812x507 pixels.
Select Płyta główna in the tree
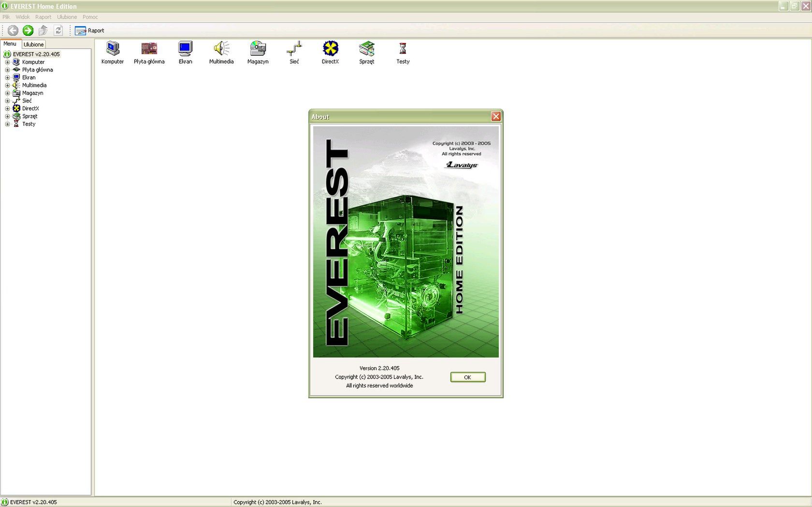(37, 70)
